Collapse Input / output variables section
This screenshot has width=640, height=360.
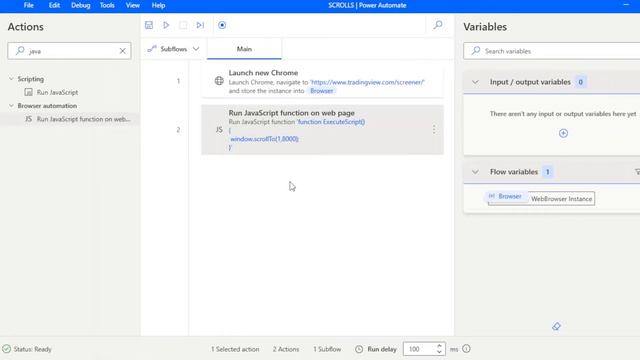click(475, 82)
